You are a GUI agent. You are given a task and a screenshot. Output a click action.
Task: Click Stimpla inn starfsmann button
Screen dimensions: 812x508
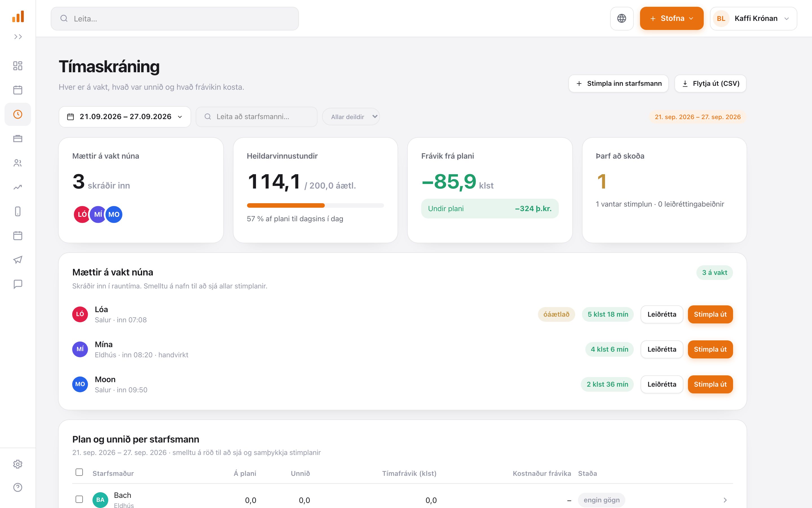point(618,83)
